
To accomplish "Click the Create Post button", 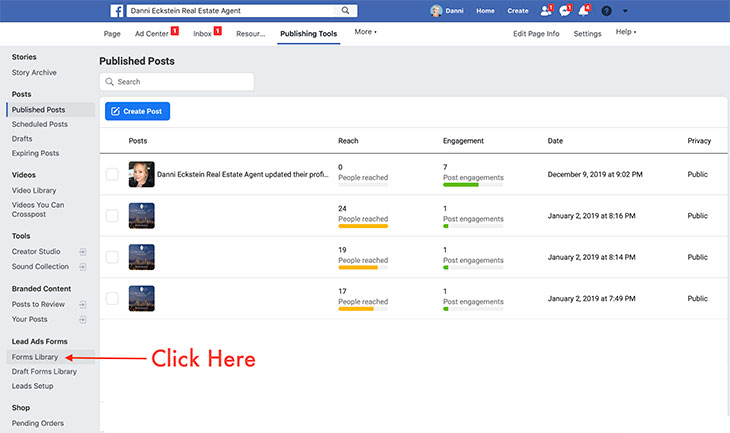I will tap(137, 111).
